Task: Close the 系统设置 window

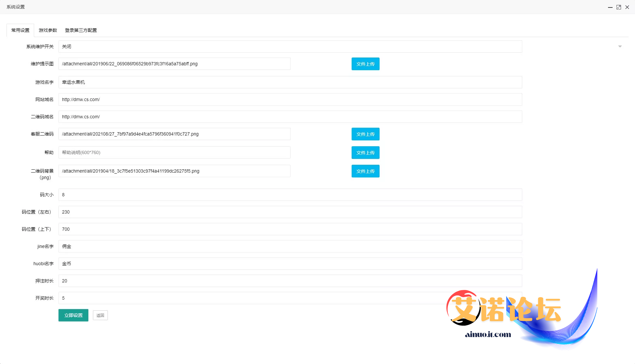Action: [x=627, y=7]
